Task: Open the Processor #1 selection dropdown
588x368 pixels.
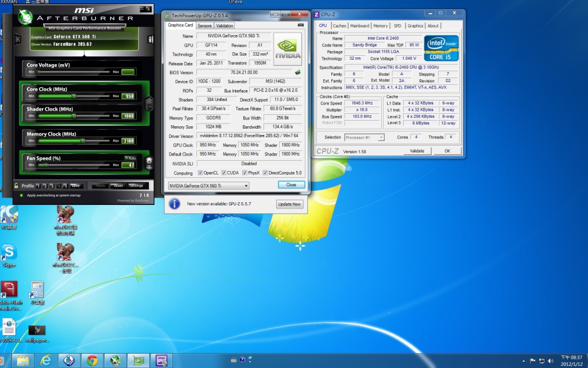Action: (381, 138)
